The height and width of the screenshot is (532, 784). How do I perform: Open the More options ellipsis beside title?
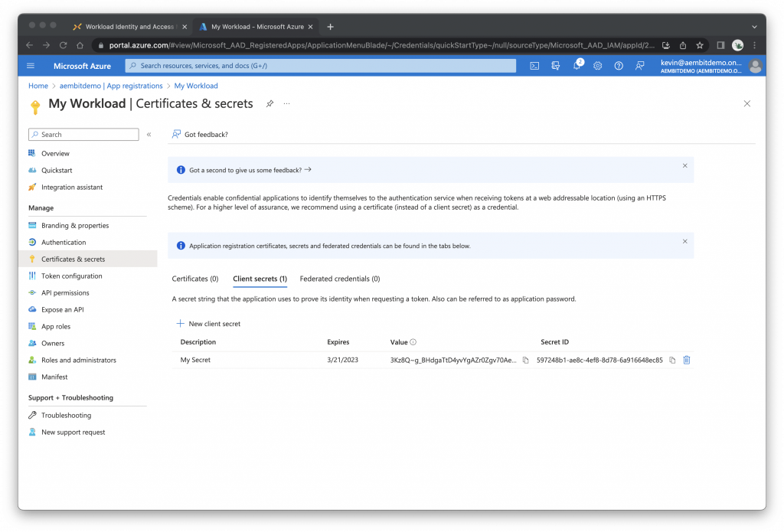(286, 103)
